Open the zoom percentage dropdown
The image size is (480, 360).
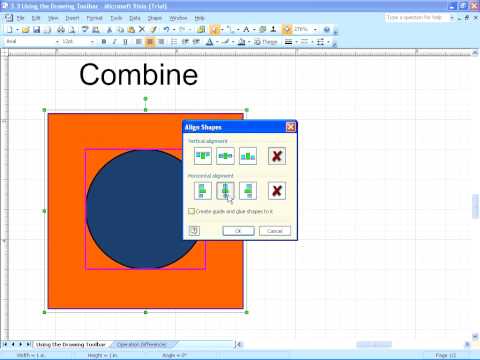pyautogui.click(x=315, y=29)
